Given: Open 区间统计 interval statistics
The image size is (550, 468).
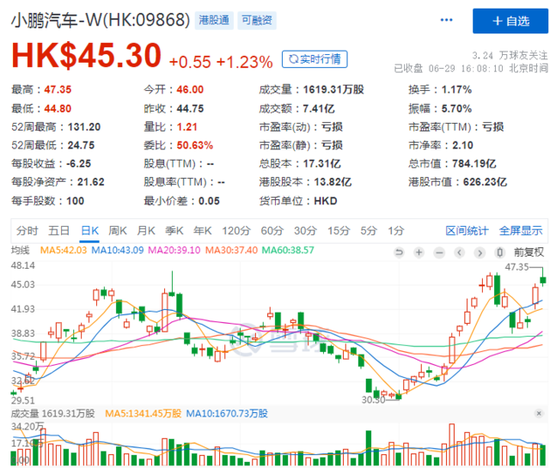Looking at the screenshot, I should coord(467,230).
